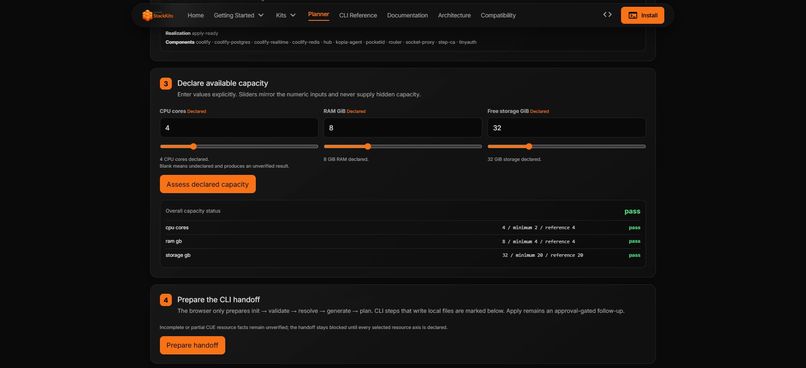Image resolution: width=806 pixels, height=368 pixels.
Task: Click the overall 'pass' status text
Action: (632, 211)
